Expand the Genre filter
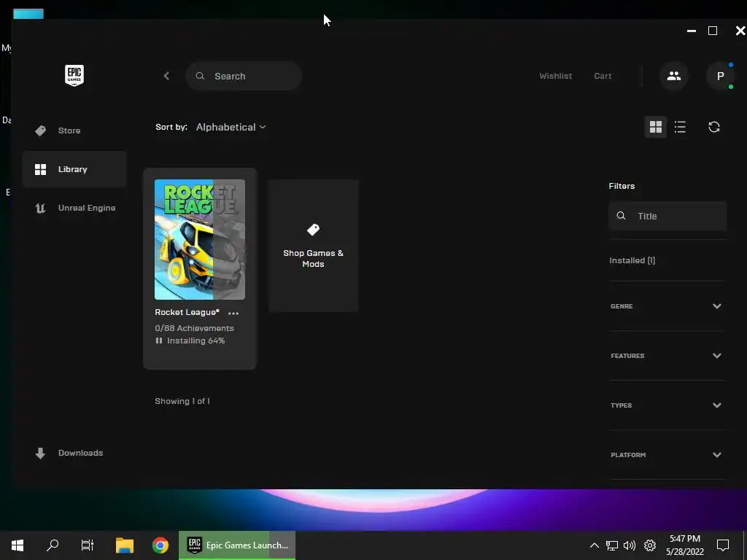This screenshot has width=747, height=560. pyautogui.click(x=667, y=306)
